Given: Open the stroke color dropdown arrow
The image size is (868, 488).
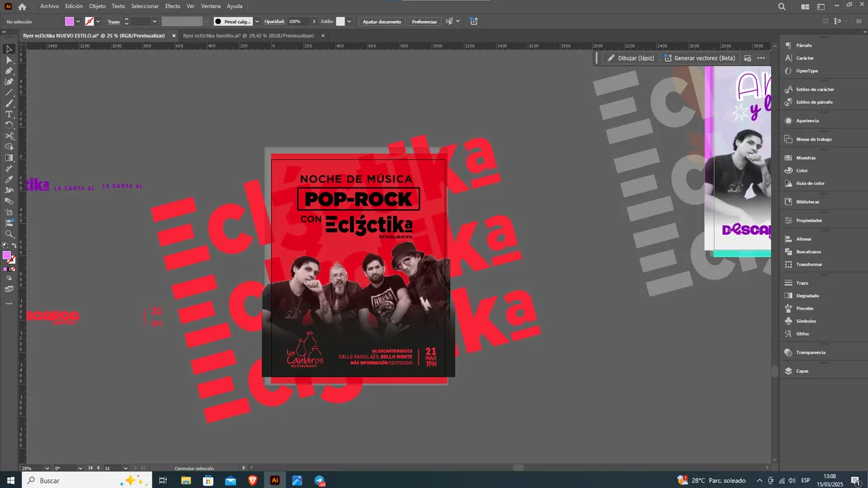Looking at the screenshot, I should point(98,22).
